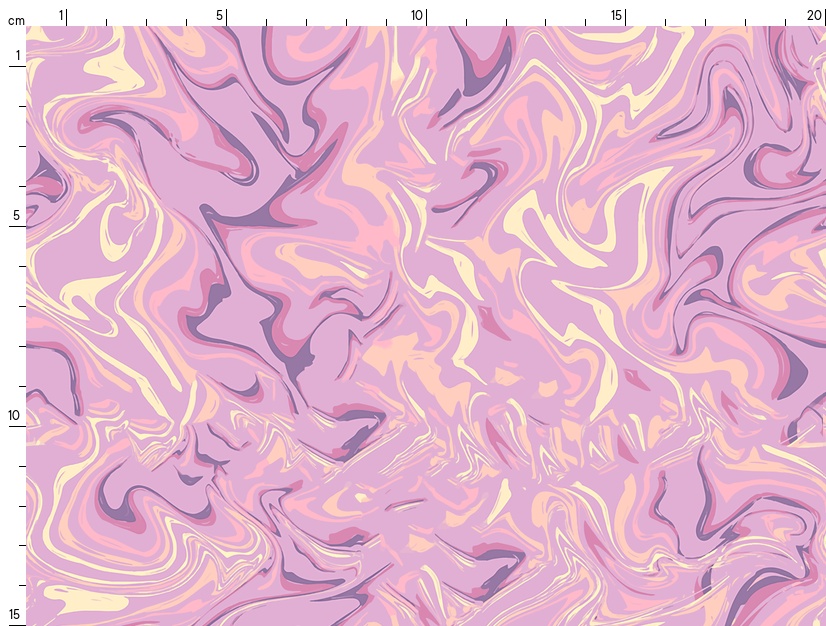The width and height of the screenshot is (826, 626).
Task: Click the "cm" unit label
Action: click(x=15, y=20)
